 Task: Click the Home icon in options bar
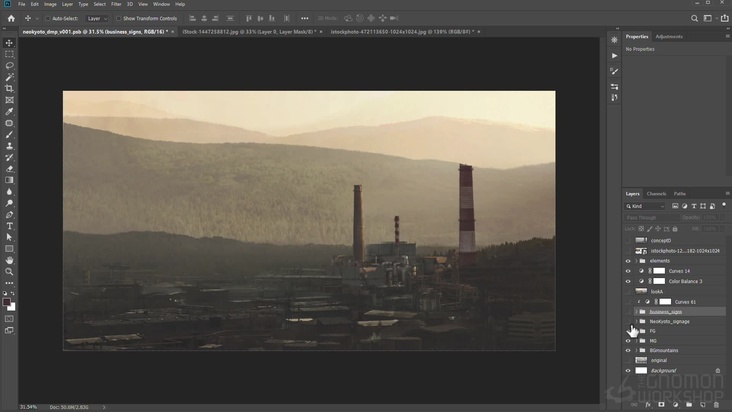click(9, 18)
